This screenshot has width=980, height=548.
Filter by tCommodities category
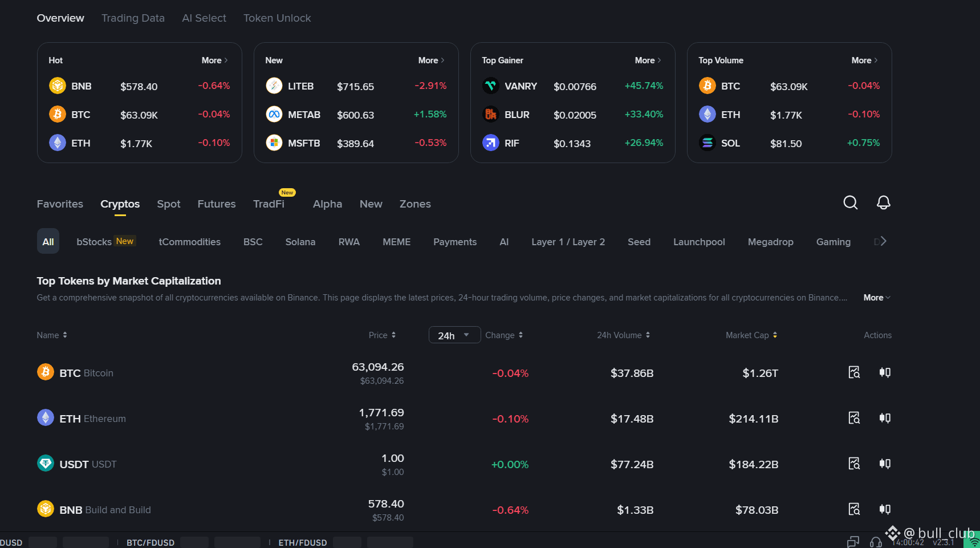pos(190,242)
